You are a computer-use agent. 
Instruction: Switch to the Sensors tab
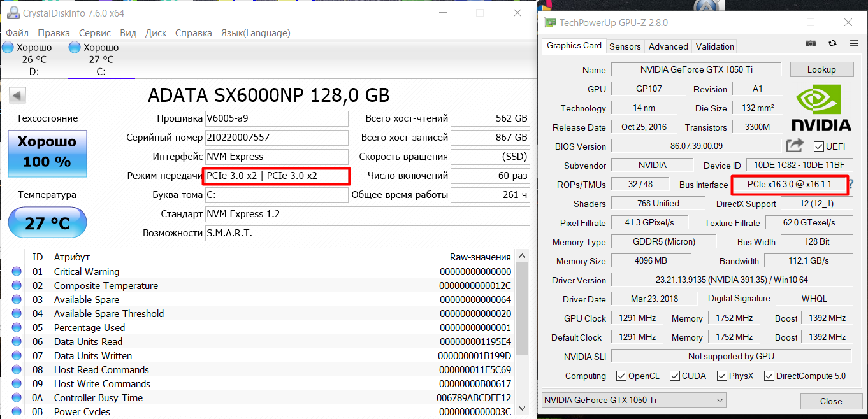coord(625,46)
